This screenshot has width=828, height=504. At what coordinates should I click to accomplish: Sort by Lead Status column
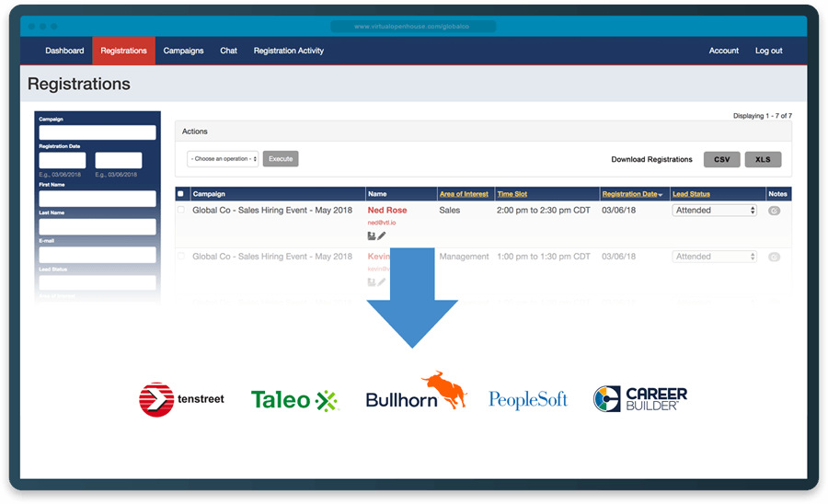691,194
